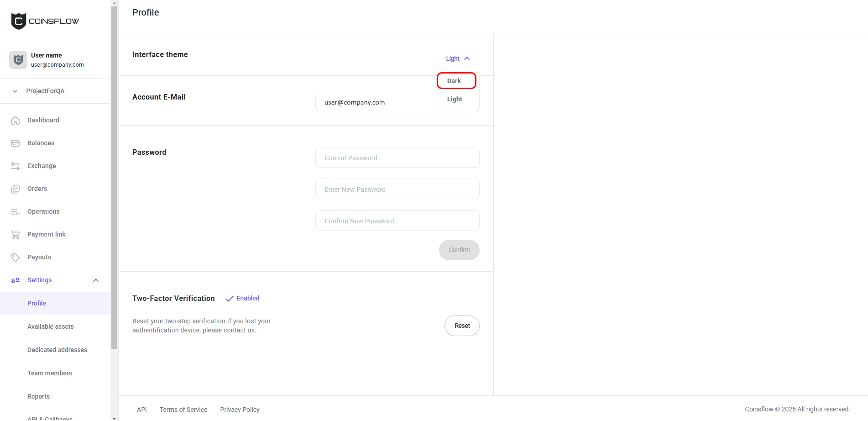Click the Dashboard home icon

coord(16,121)
